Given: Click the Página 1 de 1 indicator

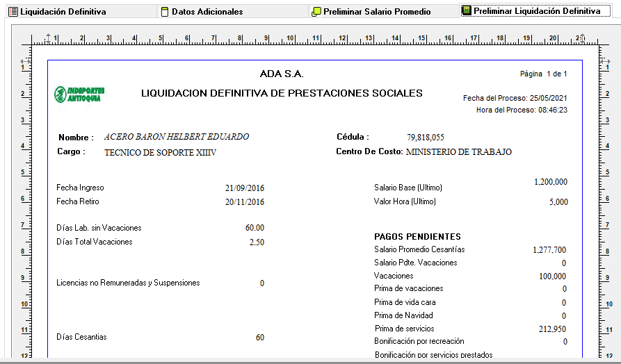Looking at the screenshot, I should (x=543, y=74).
